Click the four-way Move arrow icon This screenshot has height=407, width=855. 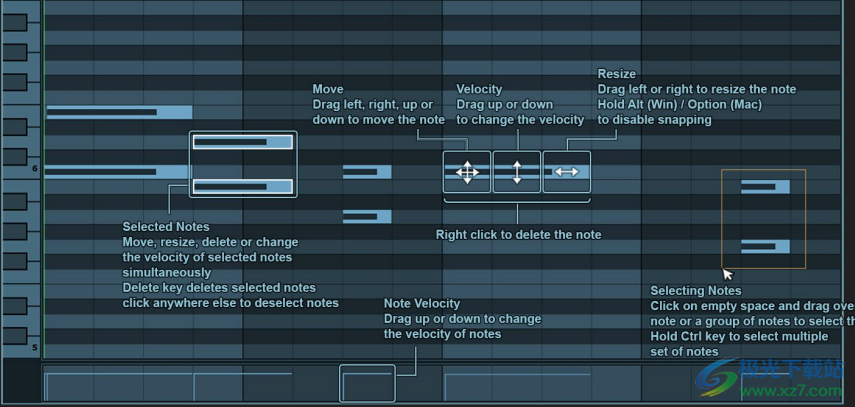[467, 172]
